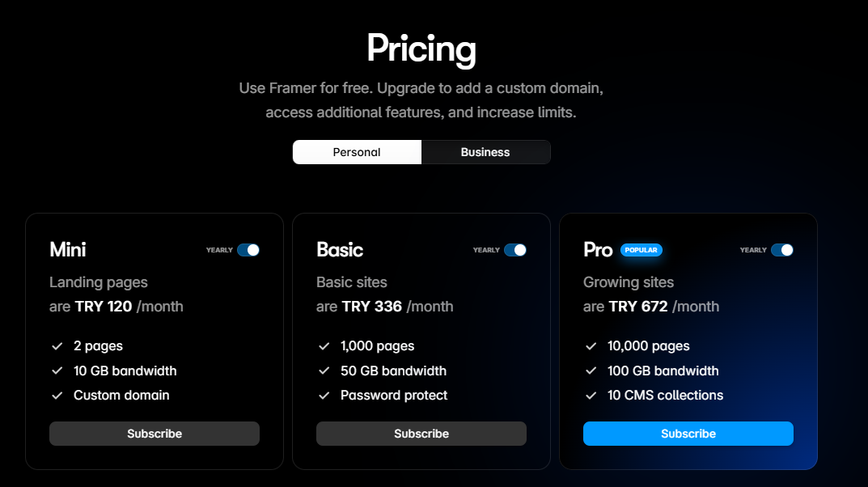
Task: Click the checkmark beside 10 GB bandwidth
Action: [x=57, y=371]
